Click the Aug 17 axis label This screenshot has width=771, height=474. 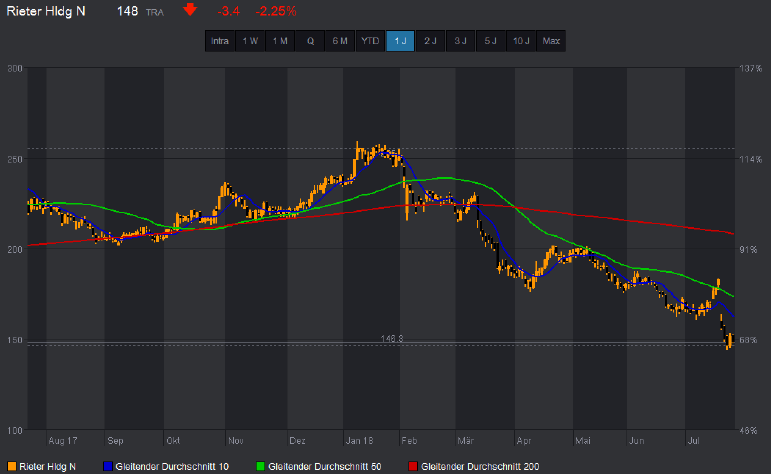pos(63,441)
